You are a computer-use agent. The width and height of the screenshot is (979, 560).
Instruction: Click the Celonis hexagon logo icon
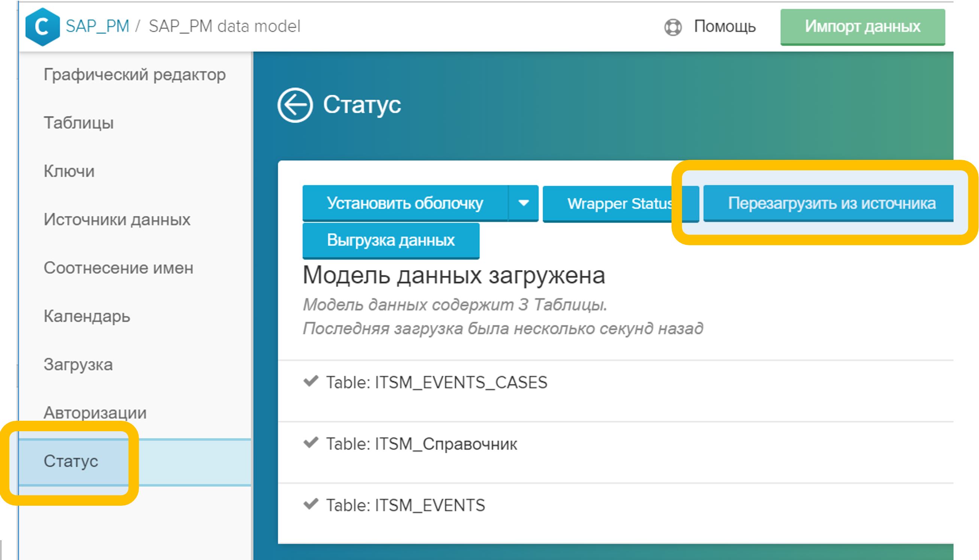(x=42, y=27)
